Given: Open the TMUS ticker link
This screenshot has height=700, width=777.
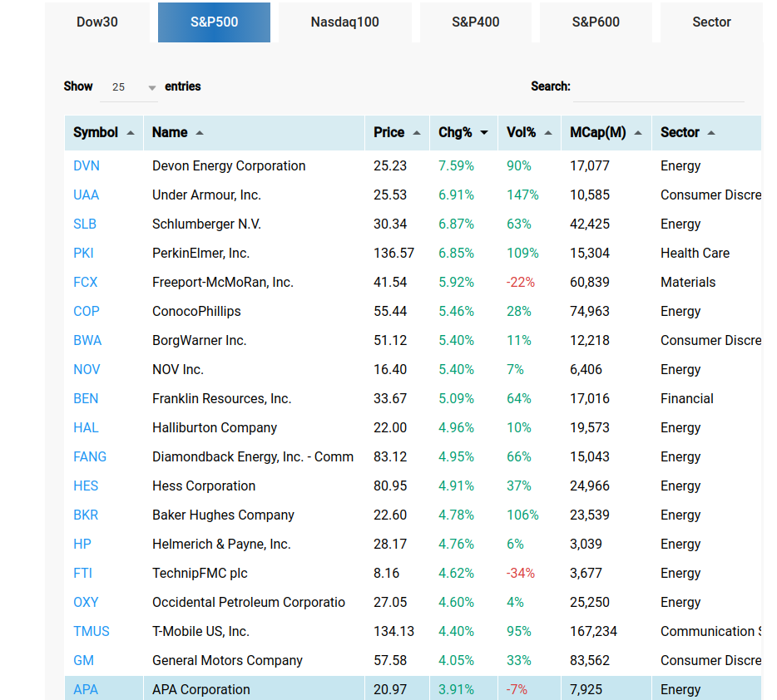Looking at the screenshot, I should tap(92, 632).
